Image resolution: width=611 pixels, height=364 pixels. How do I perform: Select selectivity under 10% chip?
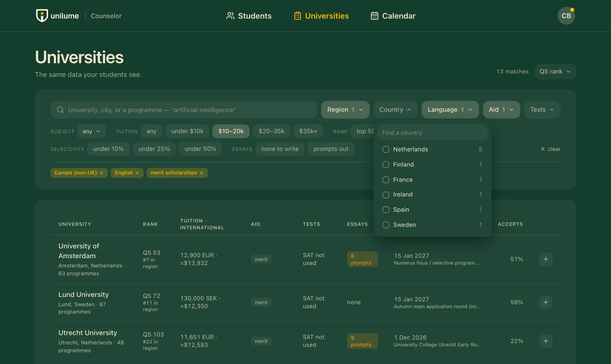(x=108, y=149)
